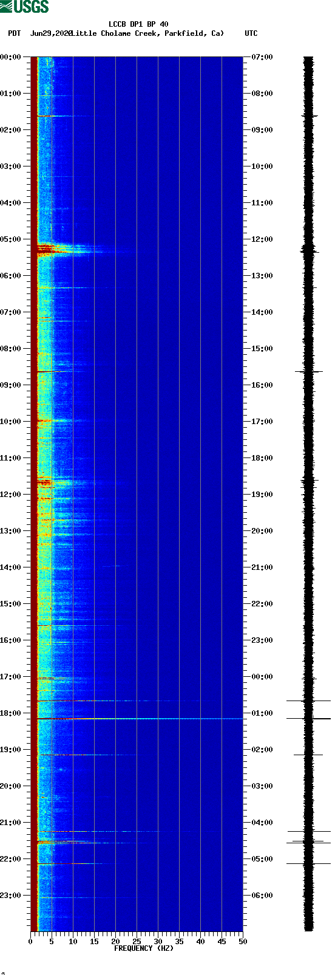
Task: Click the 25 Hz frequency tick label
Action: (137, 942)
